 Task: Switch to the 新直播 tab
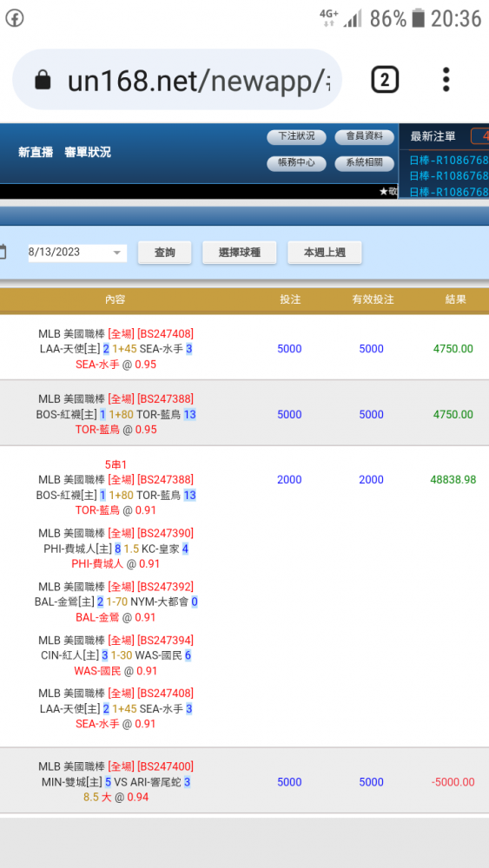point(36,153)
